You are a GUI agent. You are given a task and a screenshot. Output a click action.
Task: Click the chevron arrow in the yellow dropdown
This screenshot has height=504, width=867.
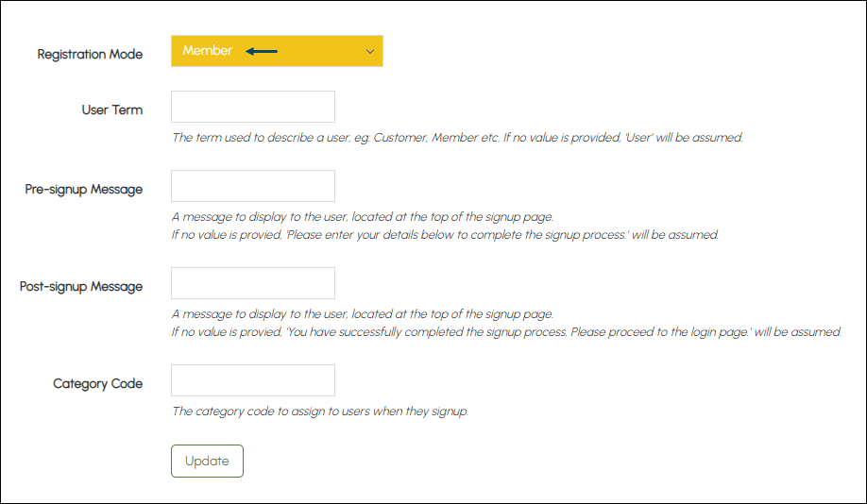pyautogui.click(x=370, y=51)
